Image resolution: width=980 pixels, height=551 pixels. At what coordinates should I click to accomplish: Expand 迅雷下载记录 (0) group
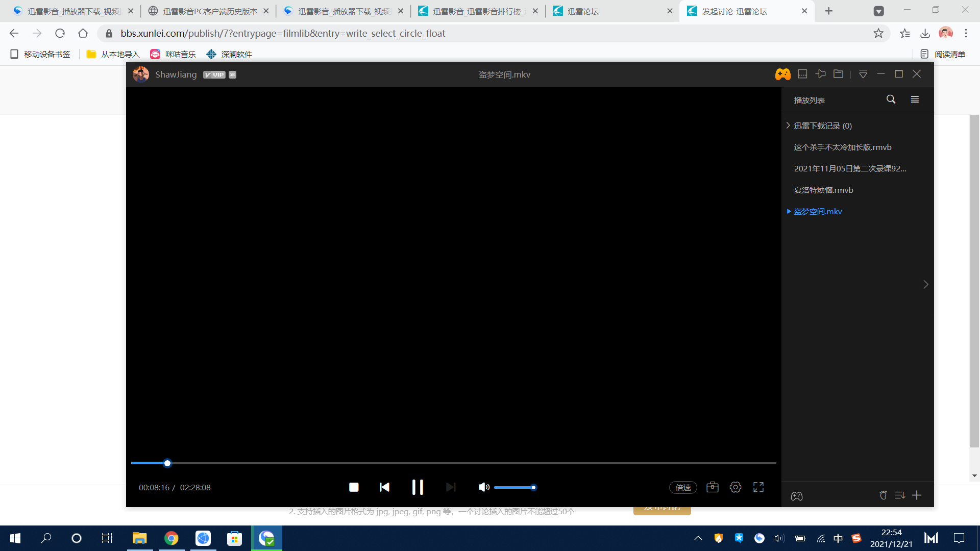(x=822, y=126)
